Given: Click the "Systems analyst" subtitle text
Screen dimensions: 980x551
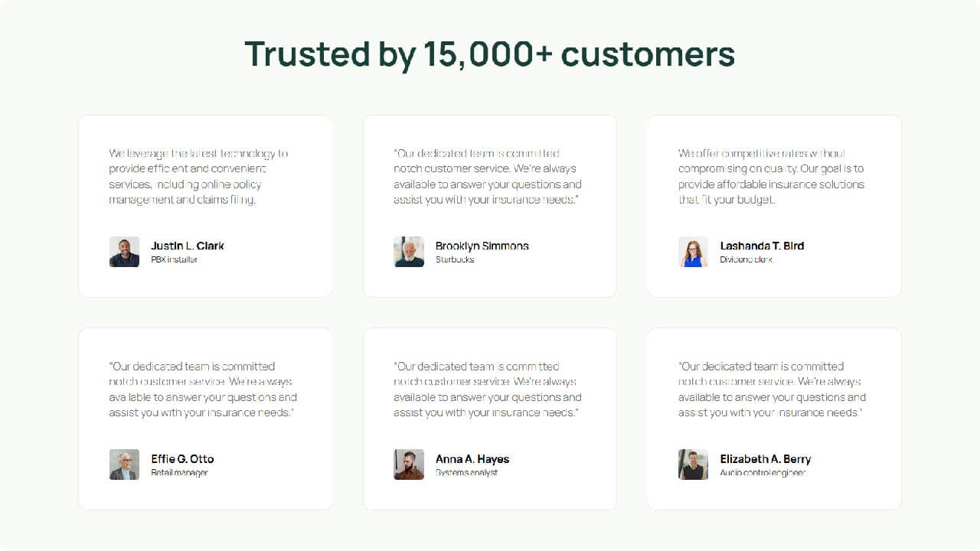Looking at the screenshot, I should [466, 472].
